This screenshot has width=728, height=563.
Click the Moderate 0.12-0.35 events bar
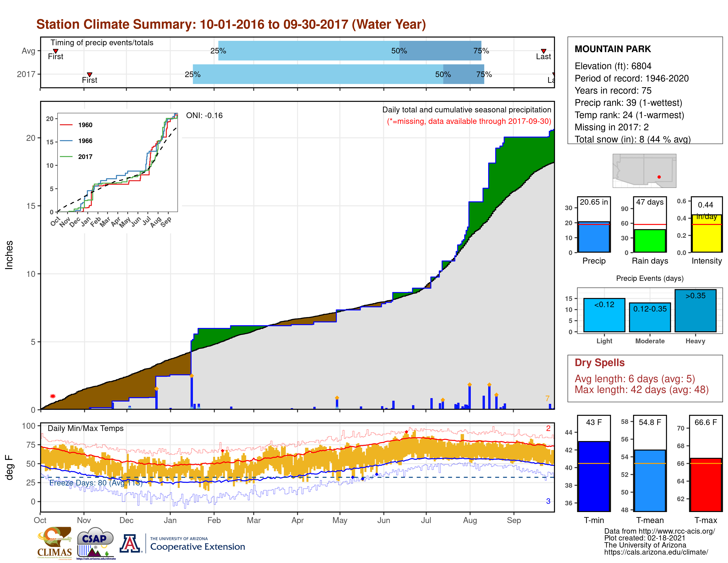(x=650, y=317)
